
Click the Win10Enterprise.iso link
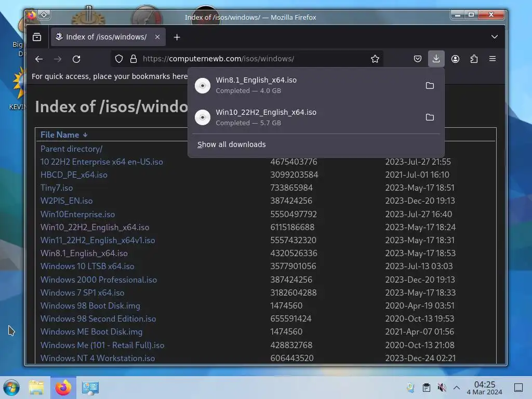click(x=77, y=214)
